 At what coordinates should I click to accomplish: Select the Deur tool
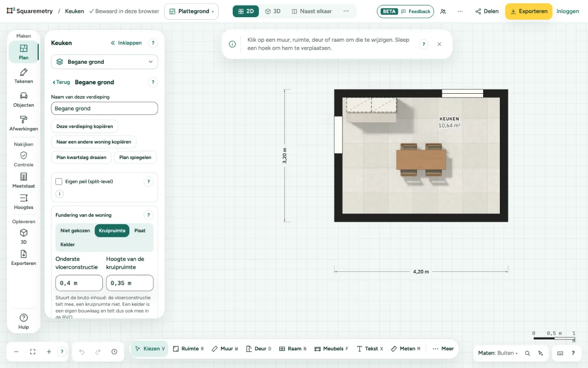[259, 349]
